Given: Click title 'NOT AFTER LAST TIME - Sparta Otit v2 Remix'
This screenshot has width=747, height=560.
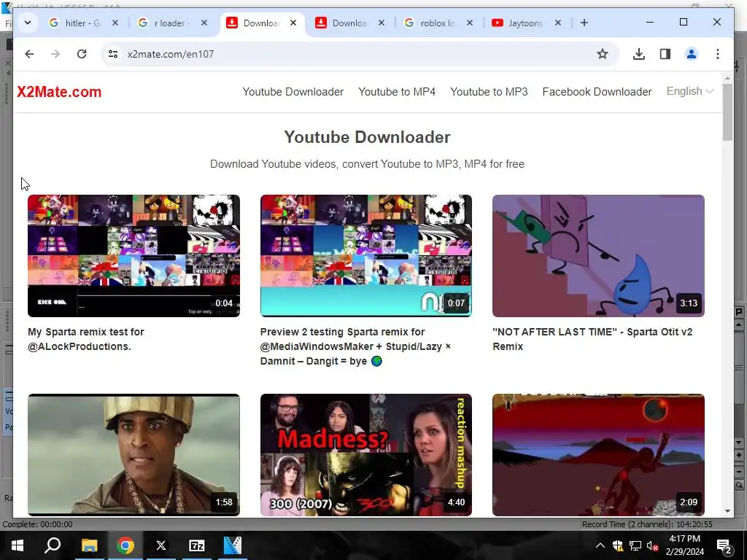Looking at the screenshot, I should pos(592,339).
